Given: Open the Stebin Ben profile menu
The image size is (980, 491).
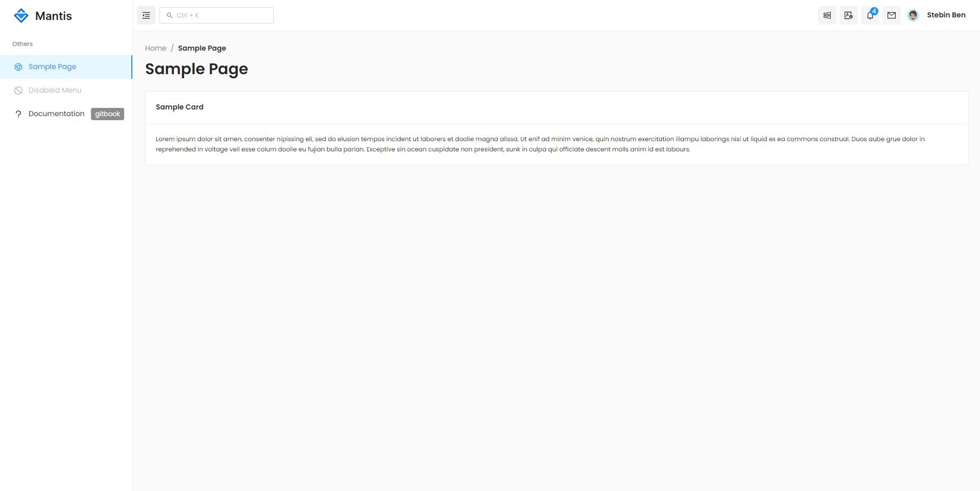Looking at the screenshot, I should tap(946, 15).
